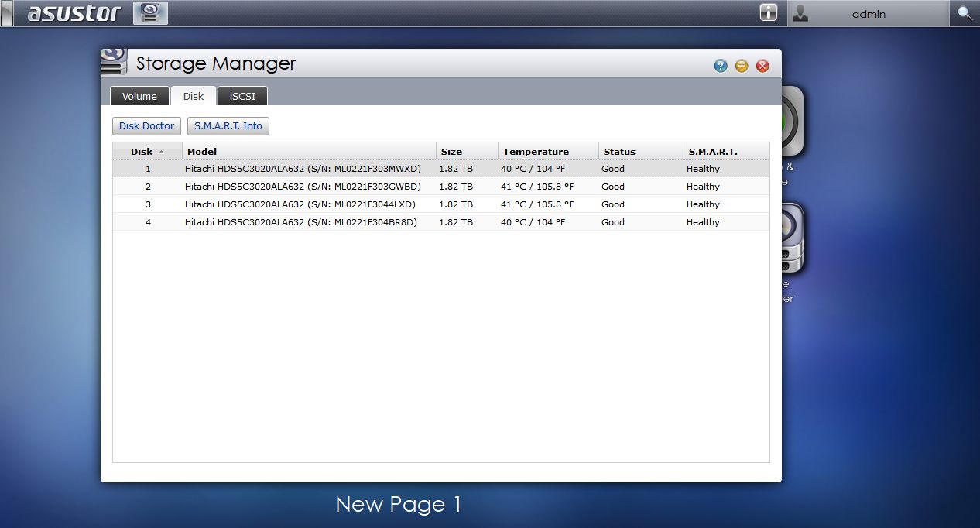Select disk with serial ML0221F303GWBD
This screenshot has height=528, width=980.
coord(441,187)
